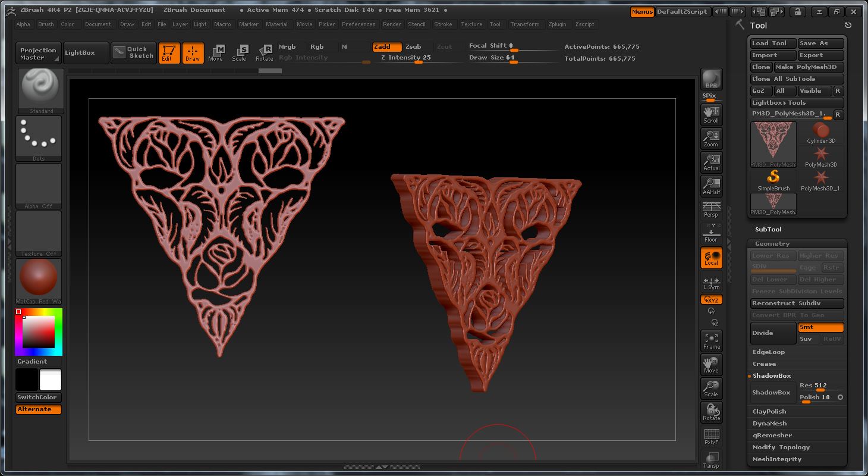Screen dimensions: 868x476
Task: Click the Load Tool button
Action: pos(772,43)
